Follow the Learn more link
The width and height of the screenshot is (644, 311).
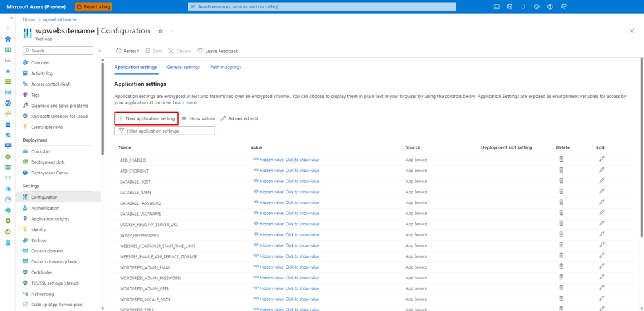tap(184, 102)
